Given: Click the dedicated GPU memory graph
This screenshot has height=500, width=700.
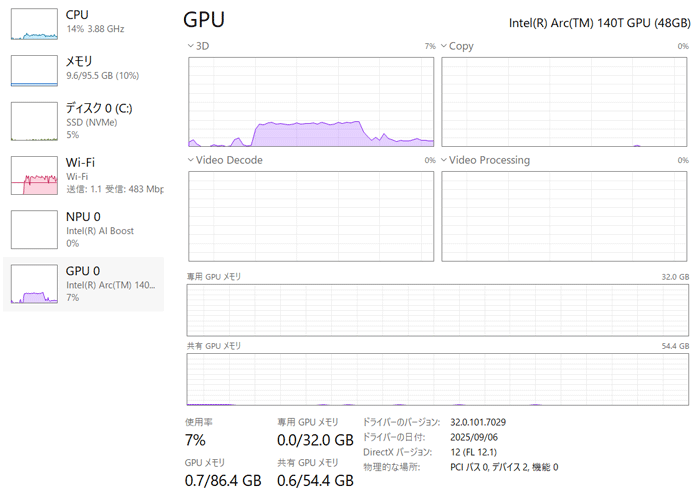Looking at the screenshot, I should (x=438, y=308).
